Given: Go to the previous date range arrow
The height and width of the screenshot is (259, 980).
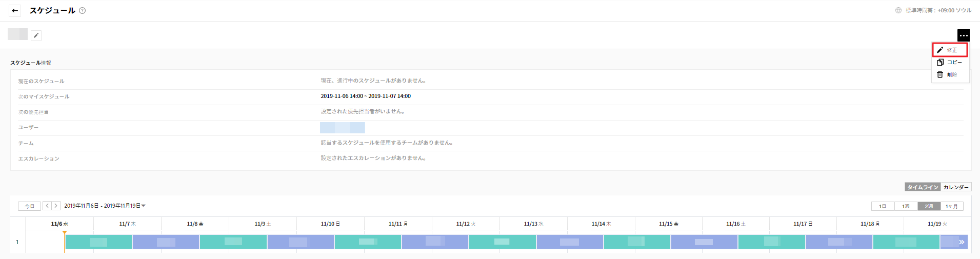Looking at the screenshot, I should [47, 206].
